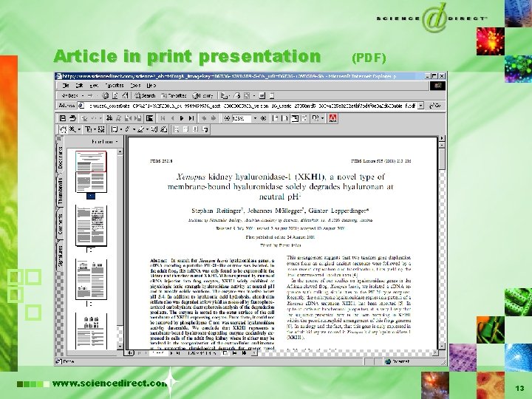The height and width of the screenshot is (399, 532).
Task: Select the first page thumbnail
Action: coord(91,171)
